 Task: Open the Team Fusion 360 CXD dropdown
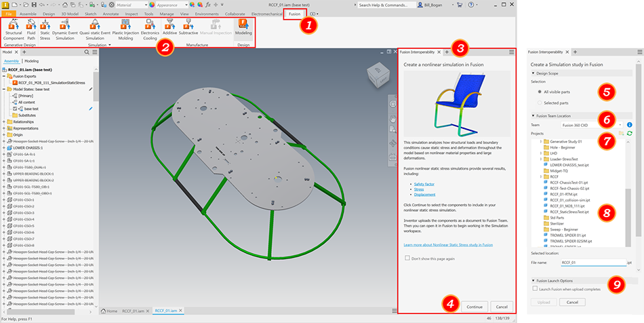coord(592,124)
